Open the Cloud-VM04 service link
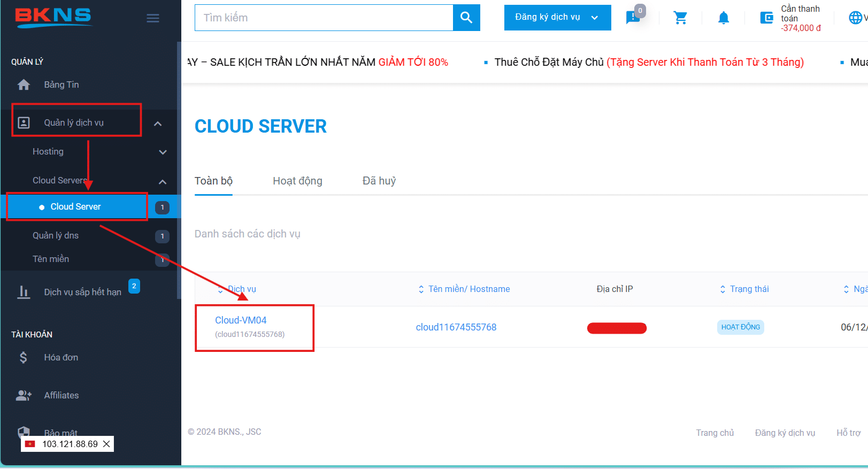Image resolution: width=868 pixels, height=469 pixels. (x=241, y=320)
